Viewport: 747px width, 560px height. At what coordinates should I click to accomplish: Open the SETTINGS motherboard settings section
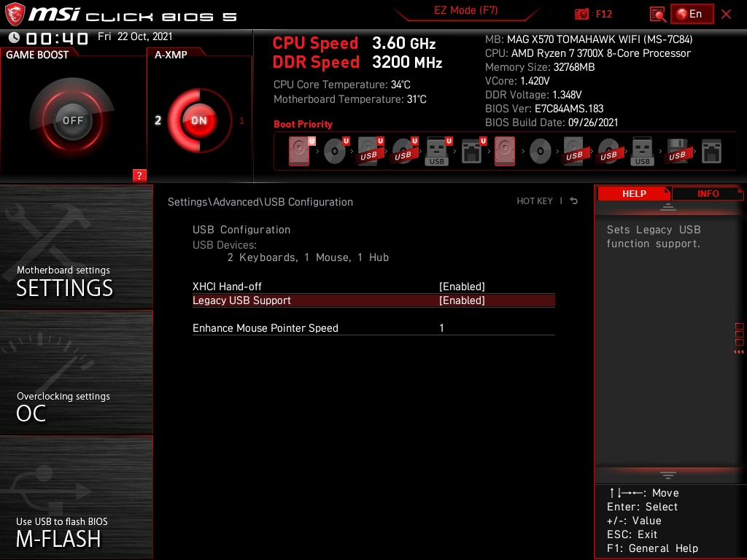(76, 246)
